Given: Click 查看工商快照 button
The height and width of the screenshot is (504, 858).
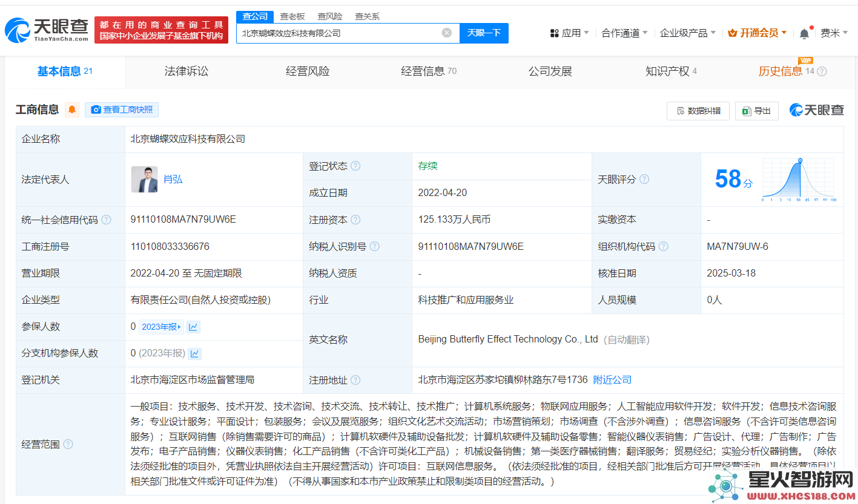Looking at the screenshot, I should (122, 110).
